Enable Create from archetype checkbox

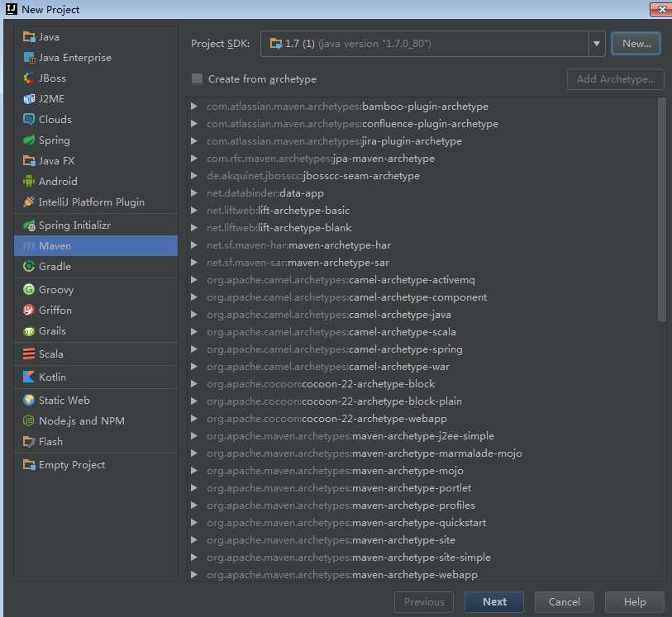[197, 78]
